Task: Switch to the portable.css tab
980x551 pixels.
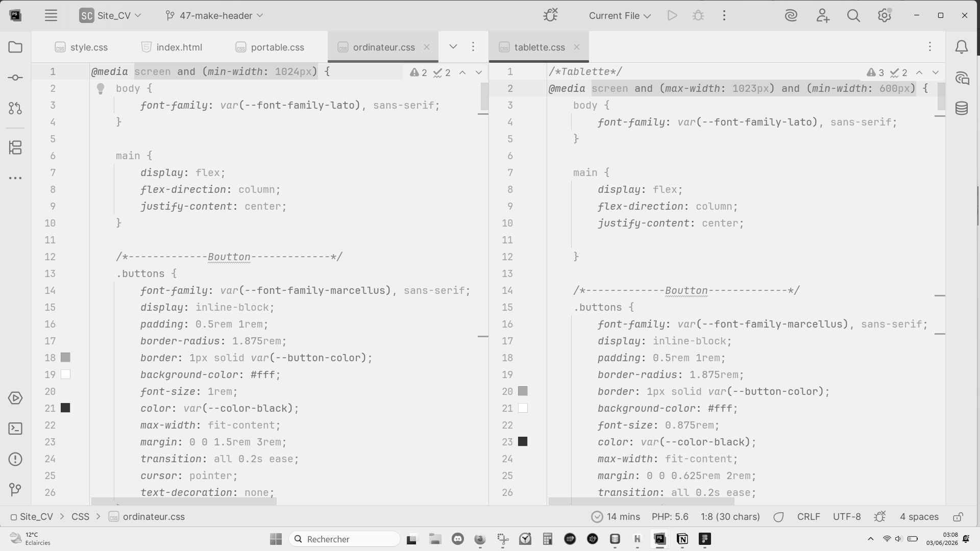Action: [270, 47]
